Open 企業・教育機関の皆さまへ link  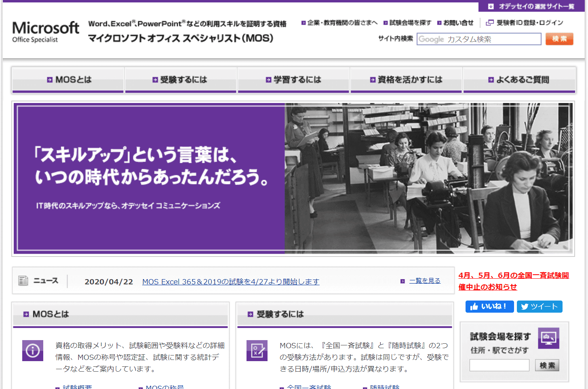pyautogui.click(x=342, y=23)
